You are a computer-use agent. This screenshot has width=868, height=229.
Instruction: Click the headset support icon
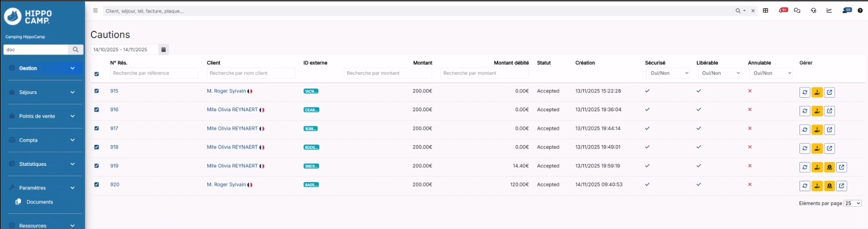pos(814,10)
